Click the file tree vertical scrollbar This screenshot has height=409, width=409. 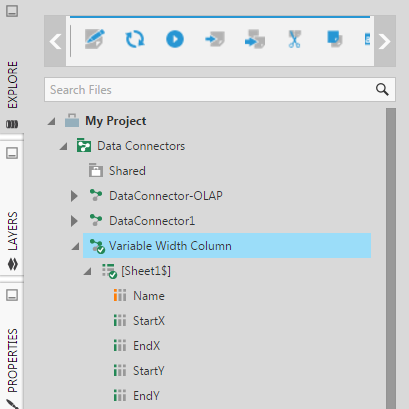[391, 258]
